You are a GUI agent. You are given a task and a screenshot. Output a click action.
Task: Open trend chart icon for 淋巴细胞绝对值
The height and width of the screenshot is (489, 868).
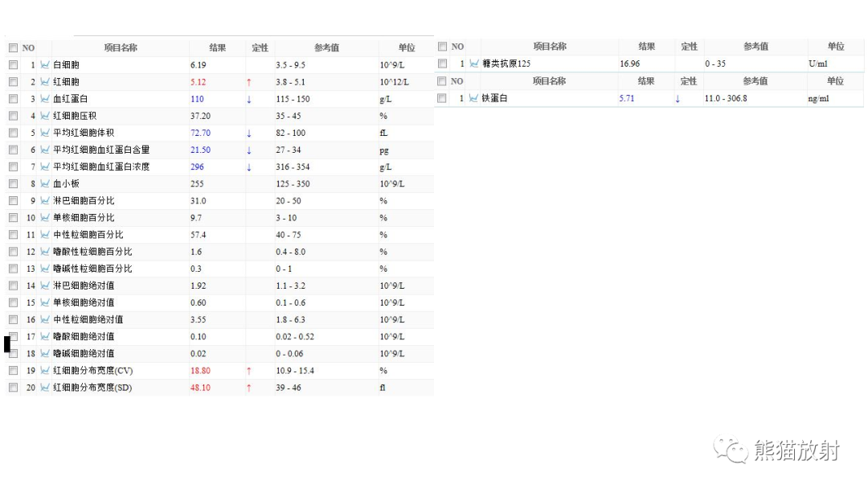coord(45,286)
